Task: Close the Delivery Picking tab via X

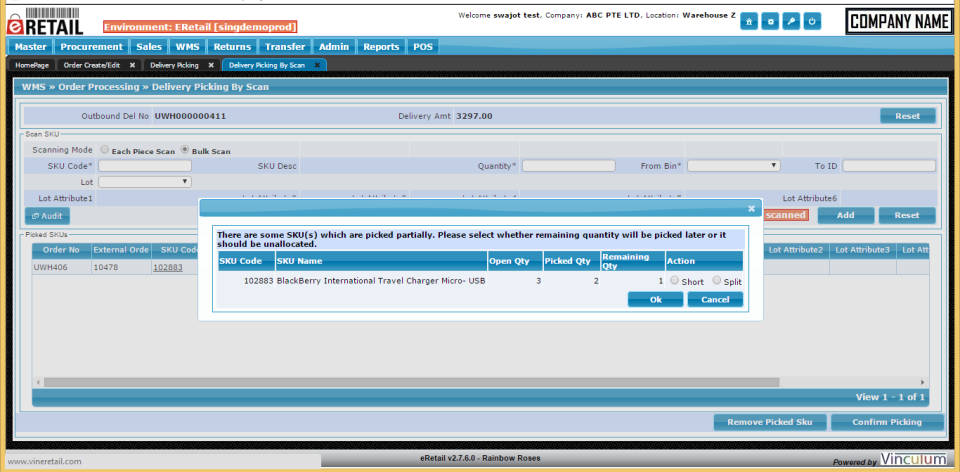Action: tap(211, 65)
